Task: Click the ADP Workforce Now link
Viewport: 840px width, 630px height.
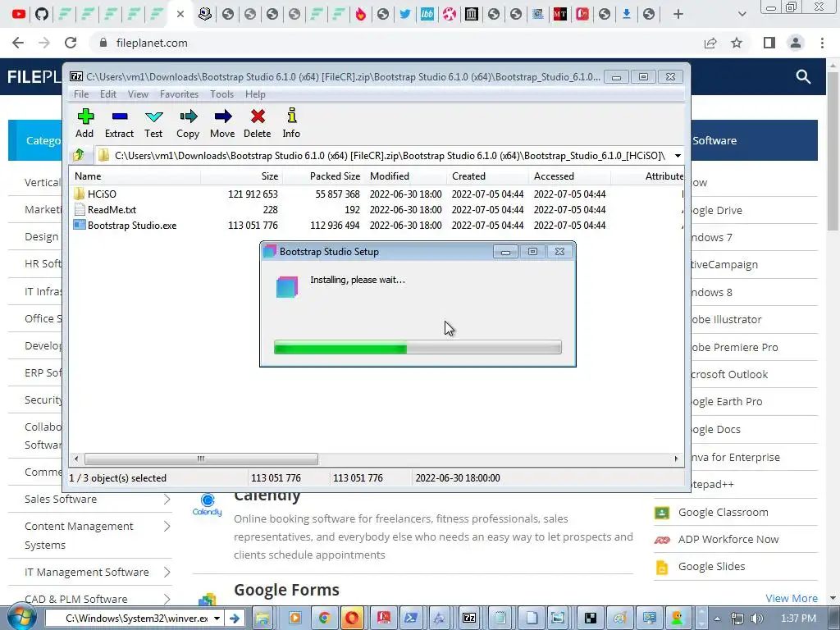Action: (728, 540)
